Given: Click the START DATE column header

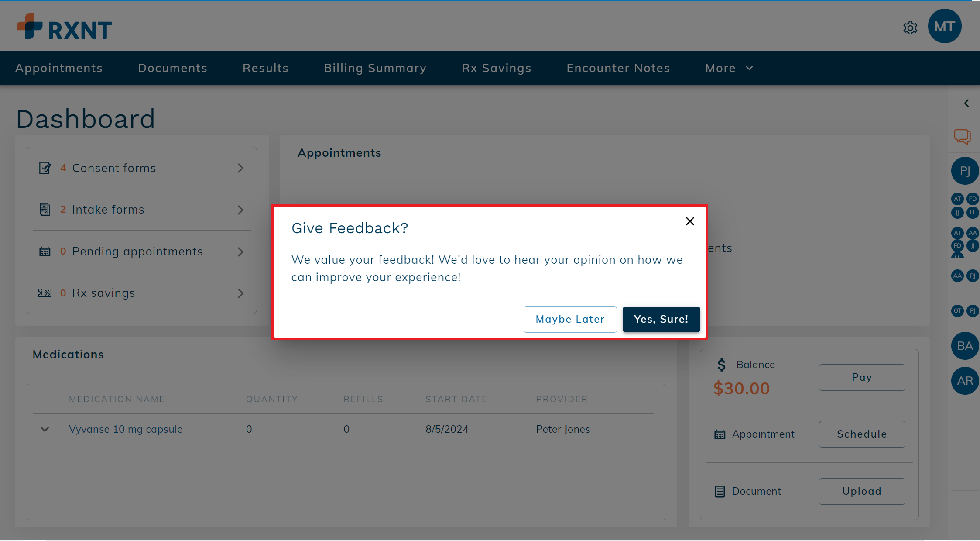Looking at the screenshot, I should (x=456, y=399).
